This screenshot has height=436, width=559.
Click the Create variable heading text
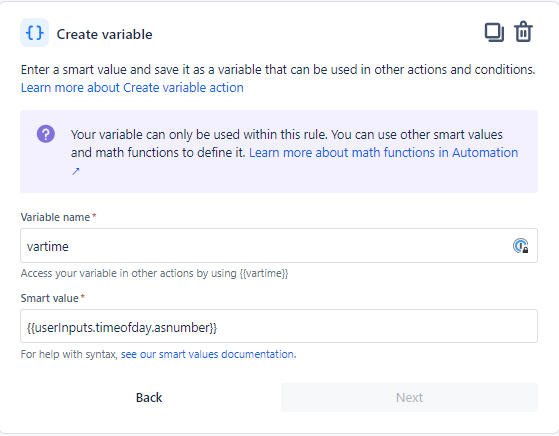tap(104, 34)
